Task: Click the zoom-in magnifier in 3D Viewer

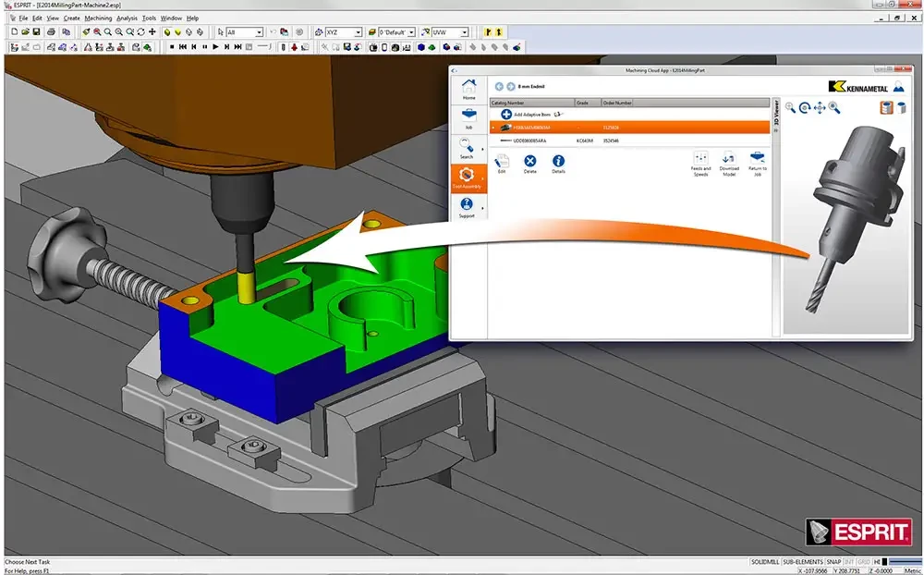Action: 790,107
